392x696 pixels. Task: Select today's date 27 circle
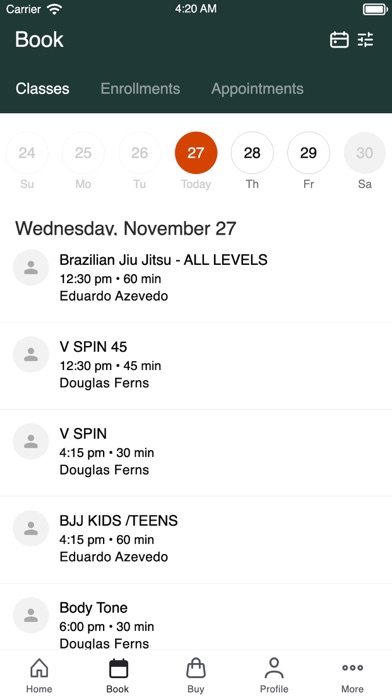click(x=196, y=153)
